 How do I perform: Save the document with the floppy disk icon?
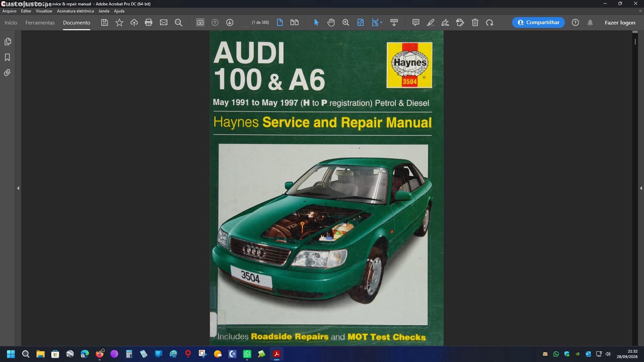pyautogui.click(x=104, y=22)
